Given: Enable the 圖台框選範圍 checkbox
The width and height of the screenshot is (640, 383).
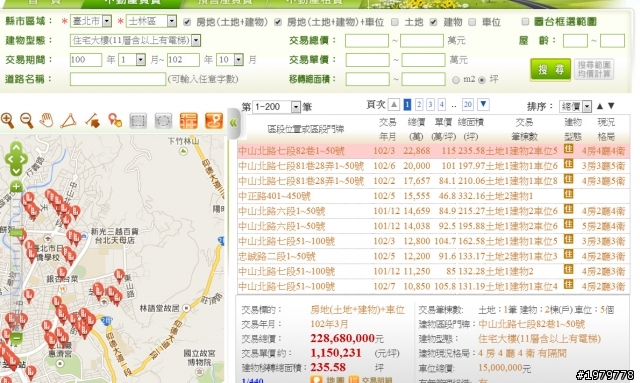Looking at the screenshot, I should 525,22.
